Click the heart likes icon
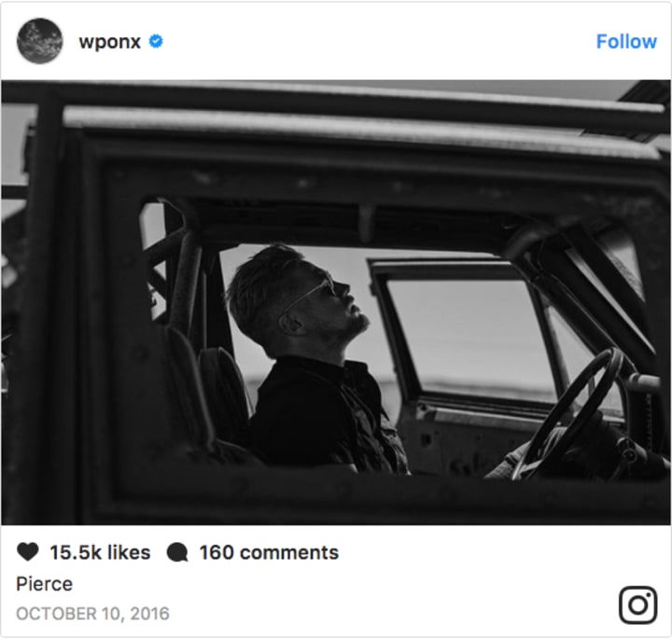The height and width of the screenshot is (639, 672). pos(28,551)
